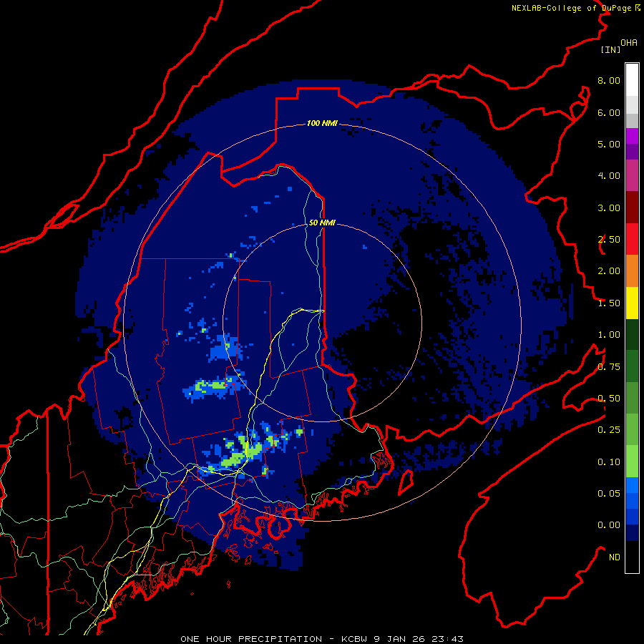Click the 6.00 legend value
Viewport: 644px width, 644px height.
(x=609, y=112)
